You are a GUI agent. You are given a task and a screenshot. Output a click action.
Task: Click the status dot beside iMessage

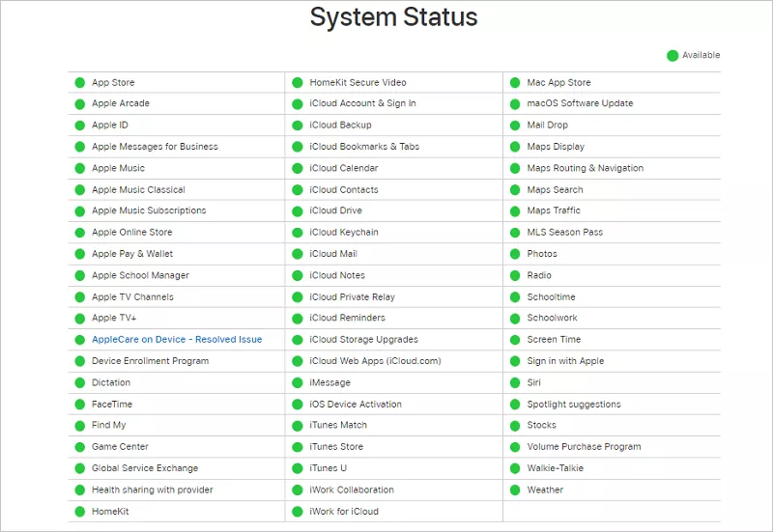(x=298, y=382)
